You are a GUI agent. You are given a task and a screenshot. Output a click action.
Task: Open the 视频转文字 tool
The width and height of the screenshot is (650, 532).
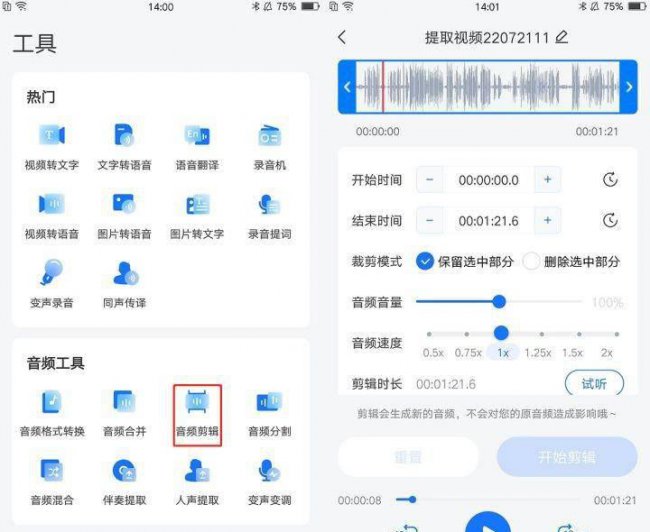pos(51,147)
